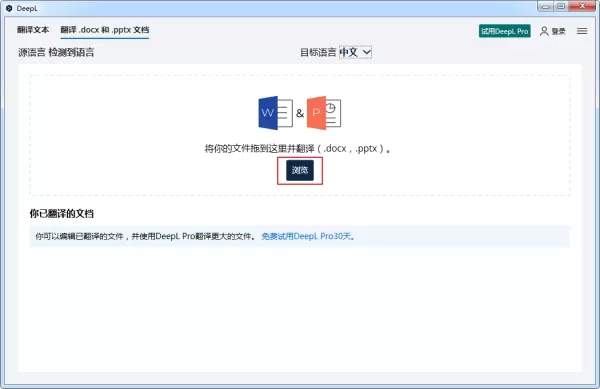Click the 试用DeepL Pro button
The height and width of the screenshot is (389, 600).
(x=505, y=31)
